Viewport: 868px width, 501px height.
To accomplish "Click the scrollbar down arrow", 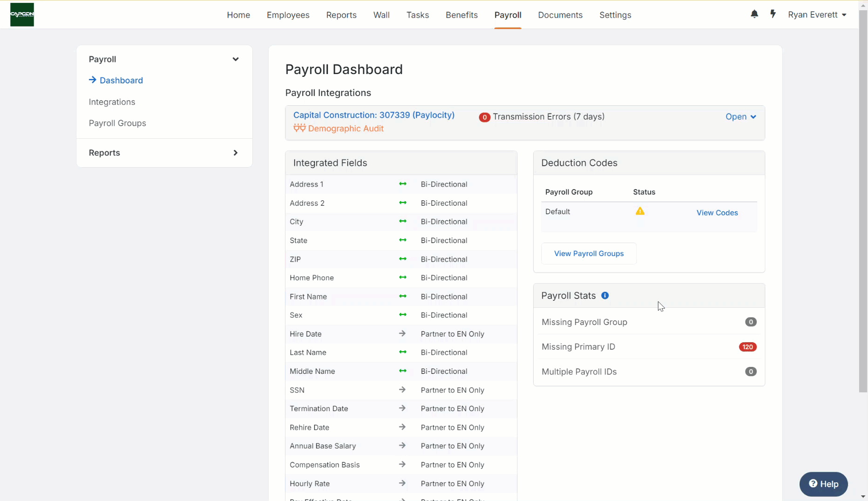I will click(x=863, y=497).
